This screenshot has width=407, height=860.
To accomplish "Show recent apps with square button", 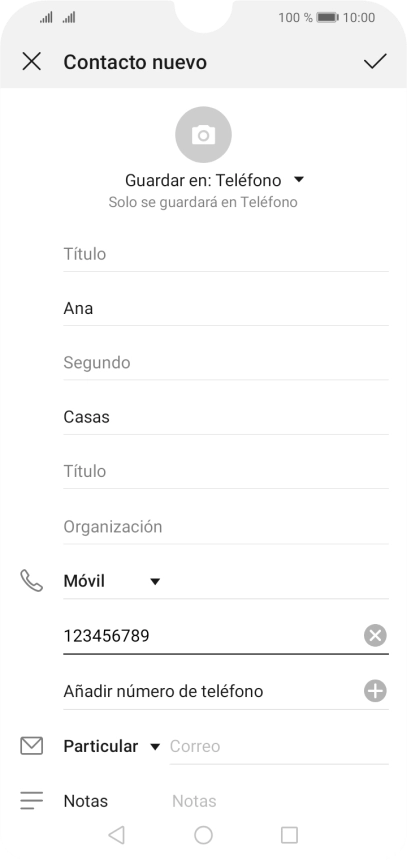I will 289,835.
